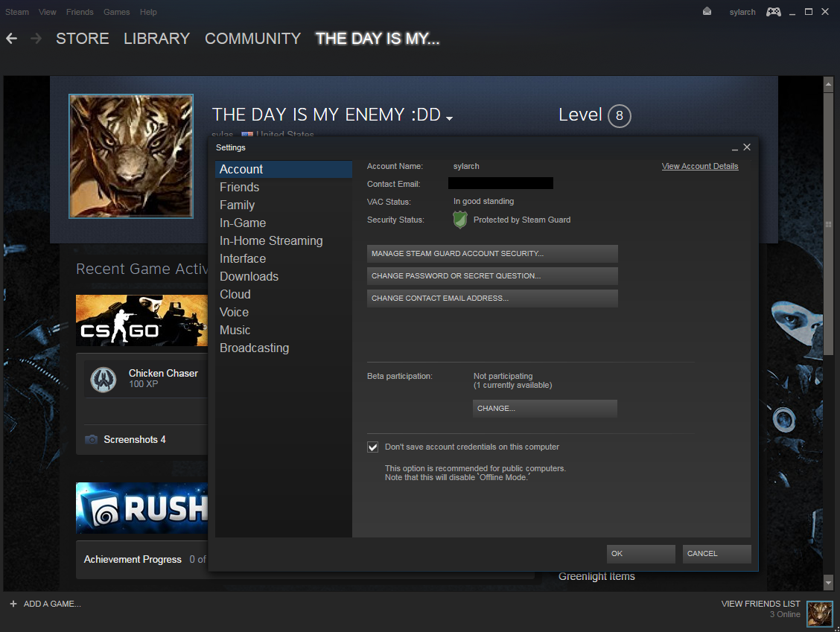Open the notifications envelope icon

(x=707, y=11)
